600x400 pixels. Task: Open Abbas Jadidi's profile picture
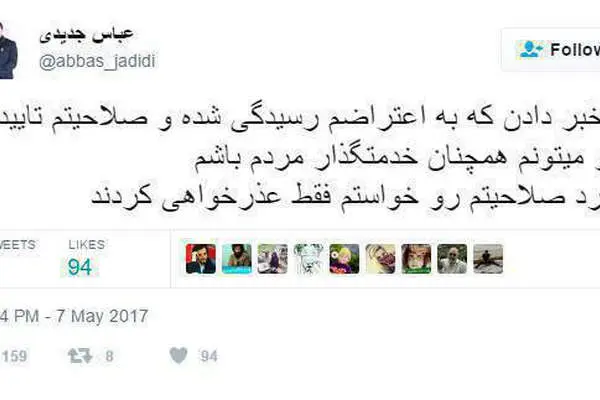point(8,51)
